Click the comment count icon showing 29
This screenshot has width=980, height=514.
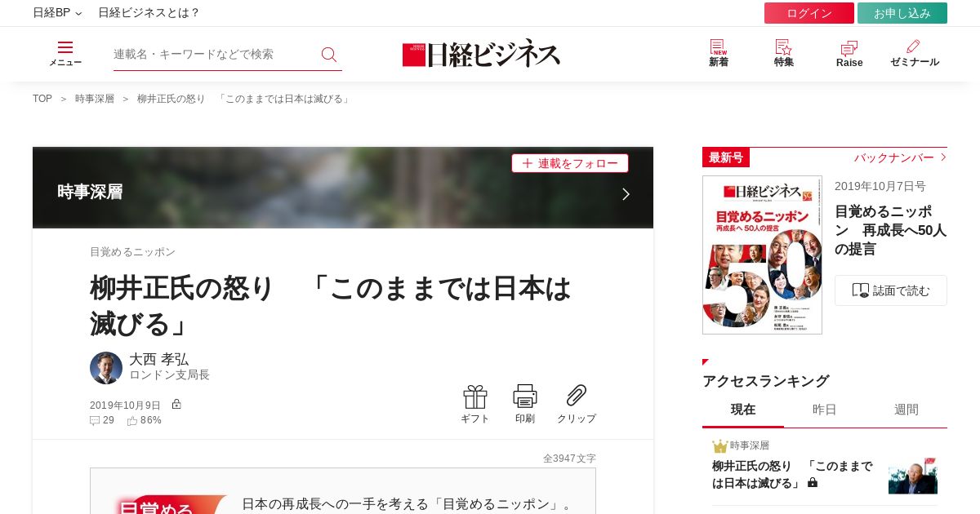click(x=95, y=421)
